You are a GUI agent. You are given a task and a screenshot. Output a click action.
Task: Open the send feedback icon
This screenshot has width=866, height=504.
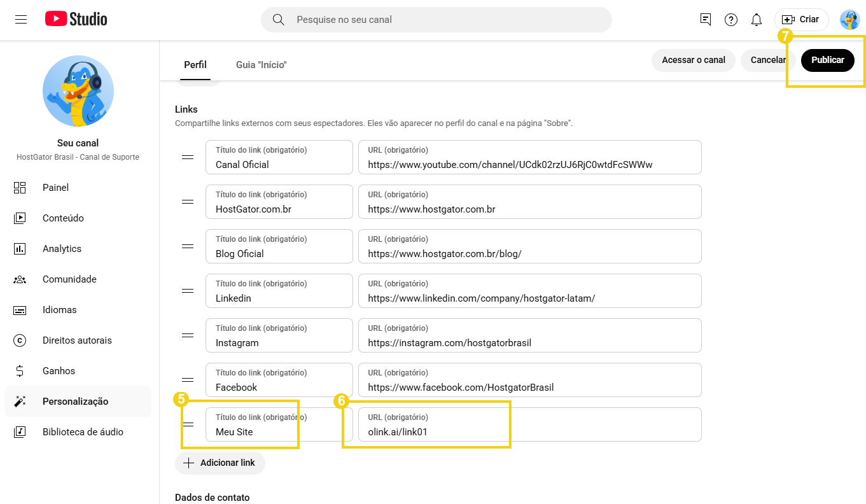[705, 20]
